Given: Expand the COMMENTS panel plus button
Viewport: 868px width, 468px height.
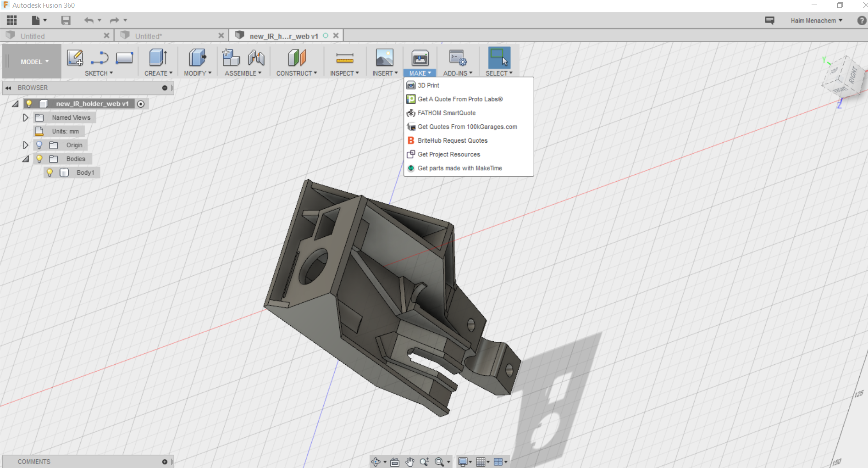Looking at the screenshot, I should coord(165,462).
